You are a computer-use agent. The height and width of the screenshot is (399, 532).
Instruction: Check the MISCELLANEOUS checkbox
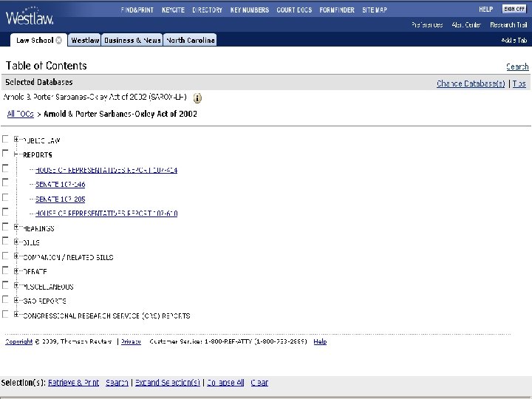5,284
